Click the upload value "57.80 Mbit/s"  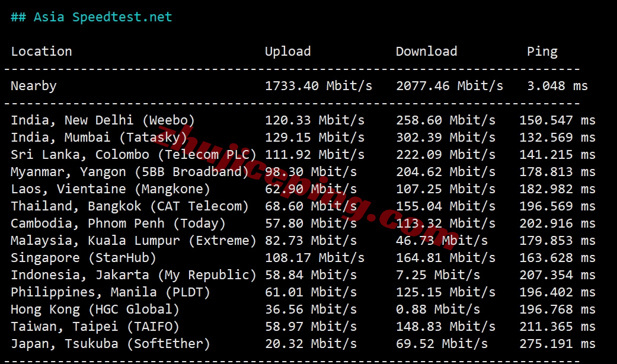coord(311,223)
